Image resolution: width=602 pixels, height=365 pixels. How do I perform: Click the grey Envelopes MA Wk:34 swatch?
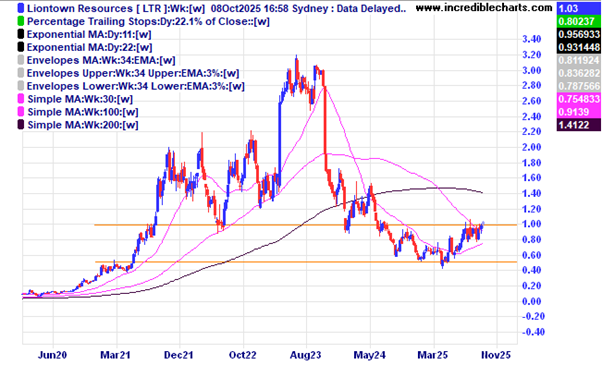[21, 60]
